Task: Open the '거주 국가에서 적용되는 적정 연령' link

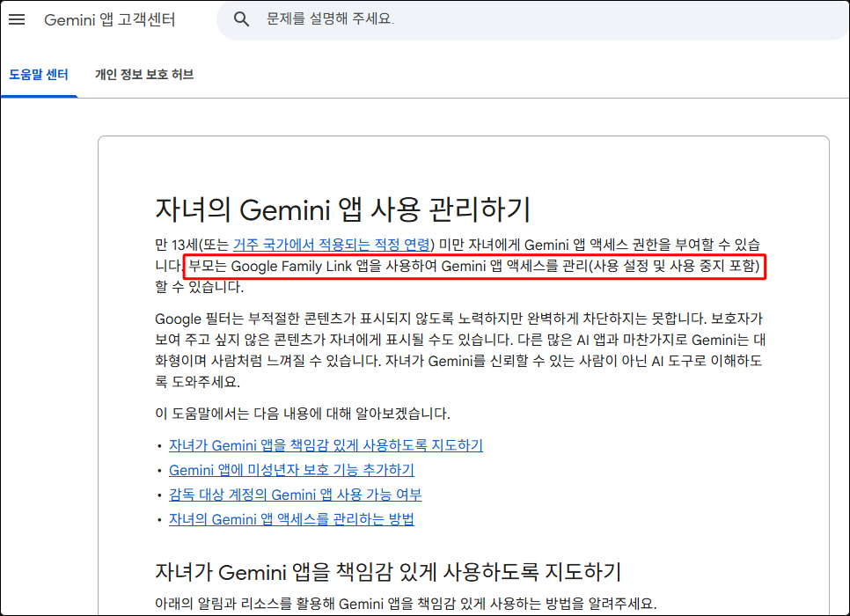Action: pyautogui.click(x=331, y=245)
